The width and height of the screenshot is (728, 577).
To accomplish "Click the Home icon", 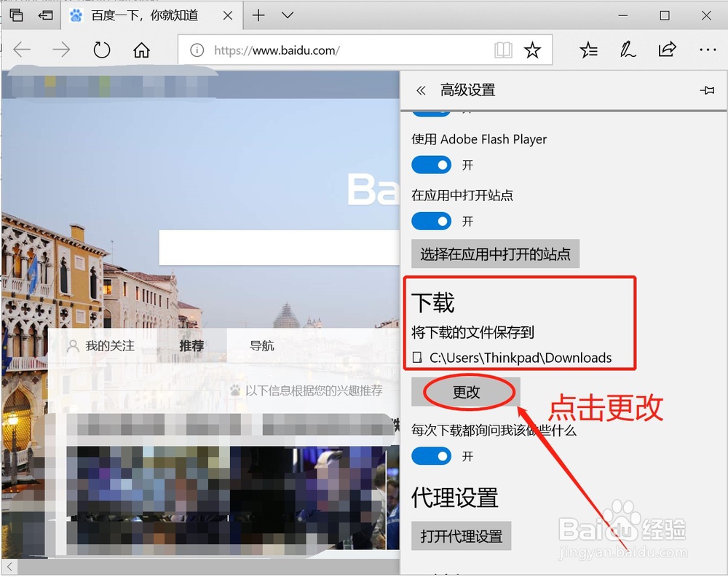I will point(141,50).
